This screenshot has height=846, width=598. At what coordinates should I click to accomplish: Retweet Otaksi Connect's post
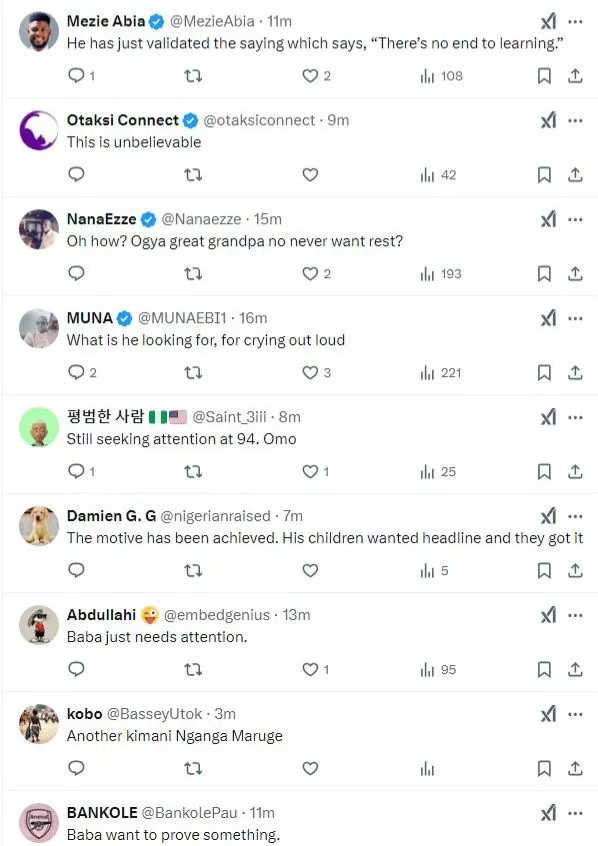(x=193, y=175)
